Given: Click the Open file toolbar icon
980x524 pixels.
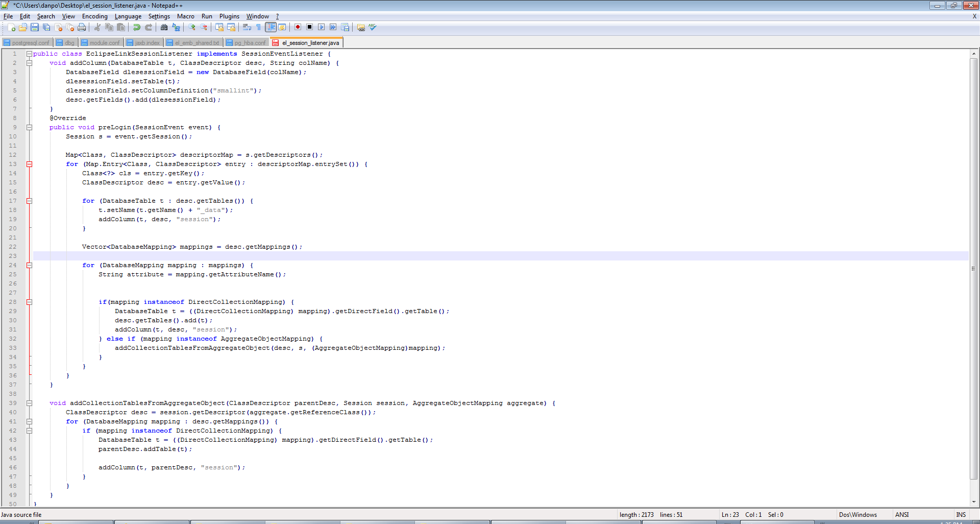Looking at the screenshot, I should tap(23, 28).
